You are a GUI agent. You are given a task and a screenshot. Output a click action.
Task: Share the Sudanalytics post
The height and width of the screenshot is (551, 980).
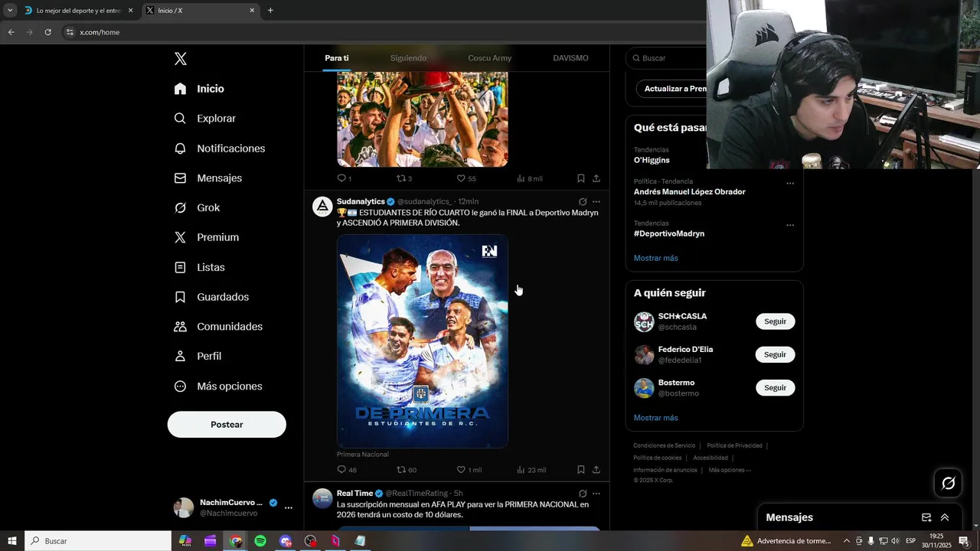click(x=596, y=470)
